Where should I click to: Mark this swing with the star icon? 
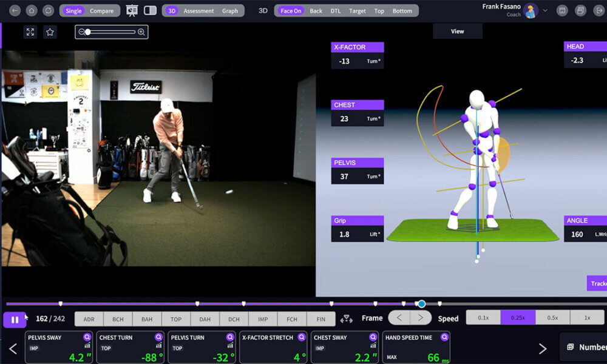click(x=50, y=32)
